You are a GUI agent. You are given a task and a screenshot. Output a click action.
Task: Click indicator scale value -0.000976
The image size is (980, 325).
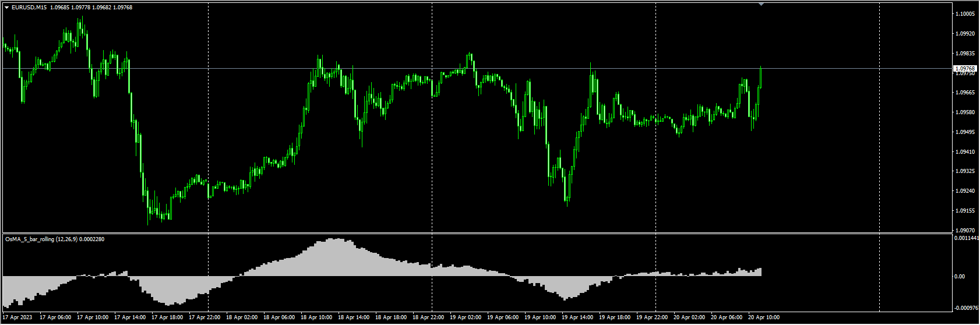tap(966, 308)
